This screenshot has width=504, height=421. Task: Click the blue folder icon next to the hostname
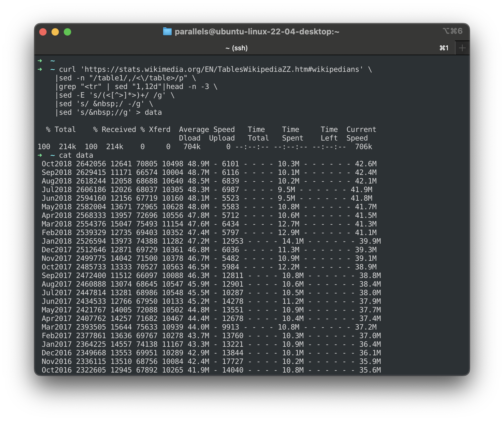point(167,31)
